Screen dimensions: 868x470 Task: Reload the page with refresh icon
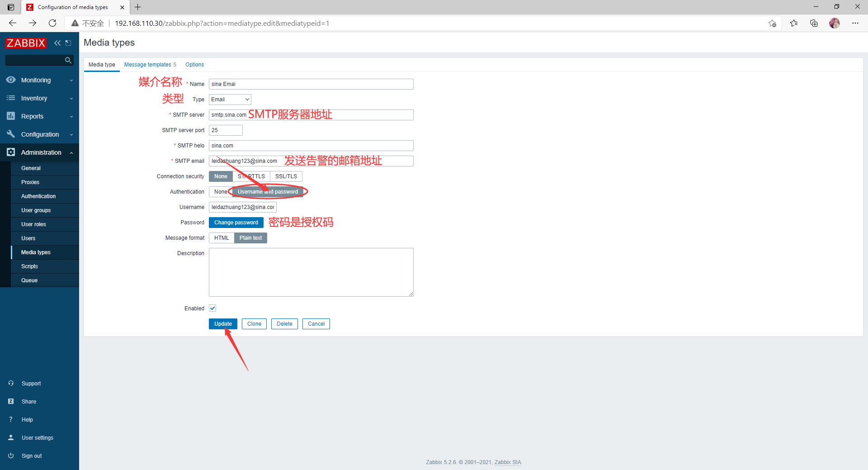52,23
